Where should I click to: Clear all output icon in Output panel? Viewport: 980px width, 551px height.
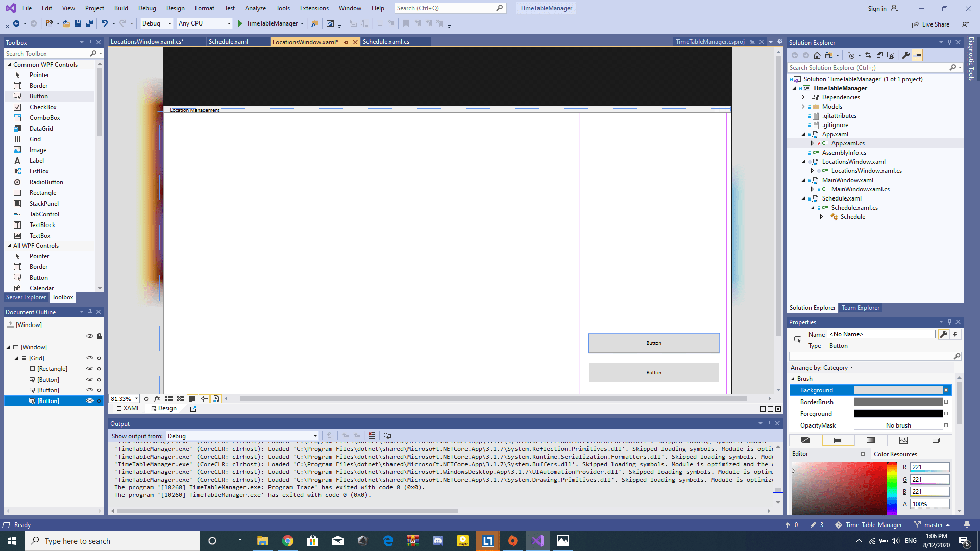(372, 436)
